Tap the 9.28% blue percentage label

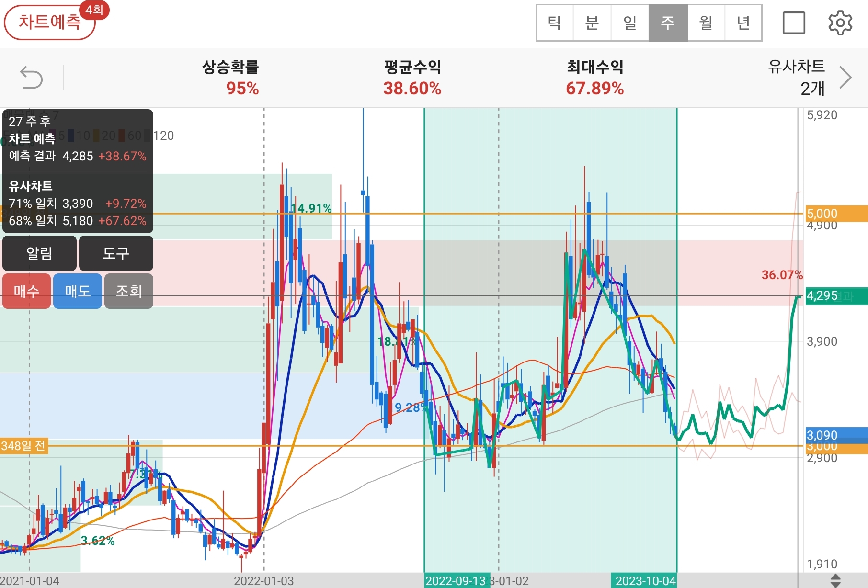coord(410,407)
